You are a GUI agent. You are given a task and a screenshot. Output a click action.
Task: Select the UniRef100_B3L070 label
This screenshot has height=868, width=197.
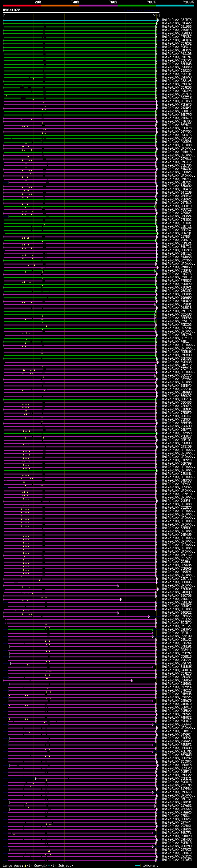pyautogui.click(x=177, y=128)
